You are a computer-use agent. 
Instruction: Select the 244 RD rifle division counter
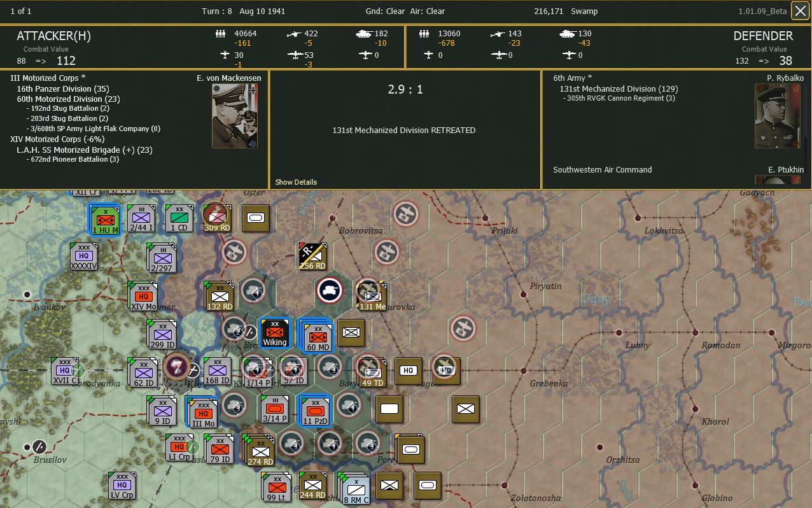tap(312, 486)
